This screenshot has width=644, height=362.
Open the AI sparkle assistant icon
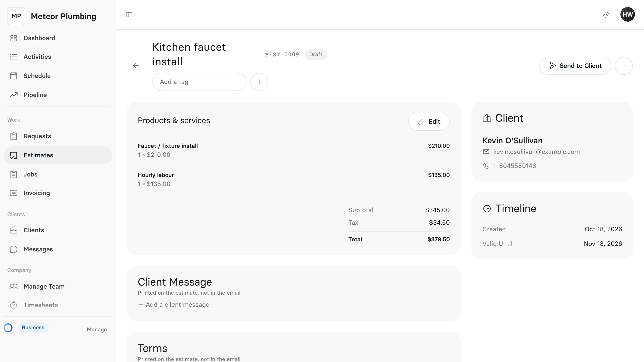point(606,15)
